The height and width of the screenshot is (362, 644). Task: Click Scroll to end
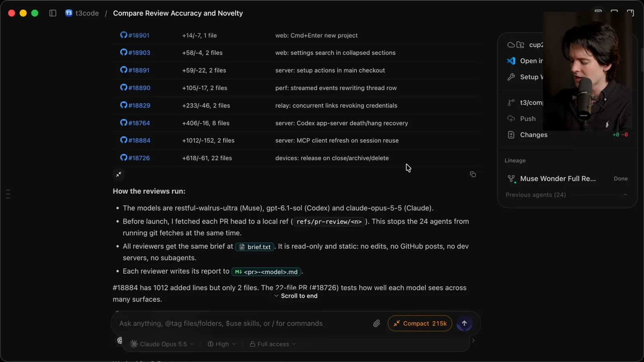point(296,296)
